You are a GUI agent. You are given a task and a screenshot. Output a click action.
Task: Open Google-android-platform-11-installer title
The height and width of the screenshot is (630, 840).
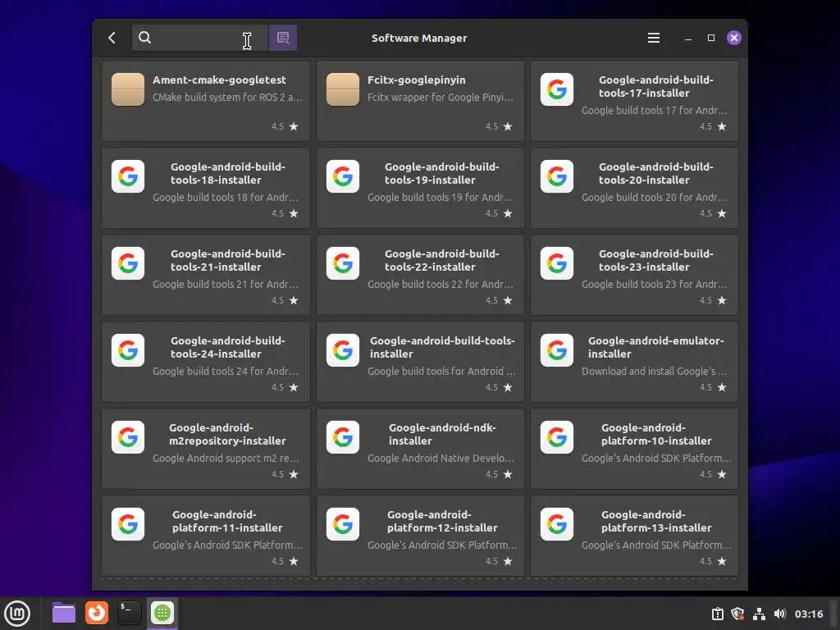(x=227, y=521)
